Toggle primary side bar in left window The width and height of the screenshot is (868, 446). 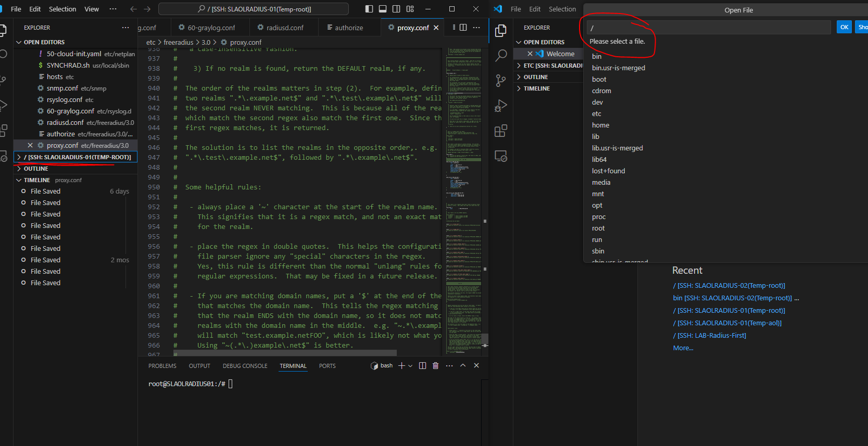click(x=369, y=9)
